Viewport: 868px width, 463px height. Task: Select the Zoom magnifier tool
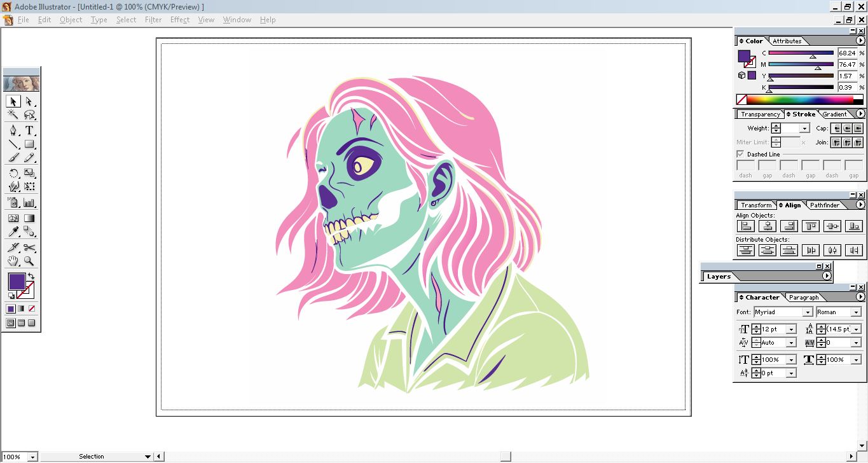(x=29, y=261)
